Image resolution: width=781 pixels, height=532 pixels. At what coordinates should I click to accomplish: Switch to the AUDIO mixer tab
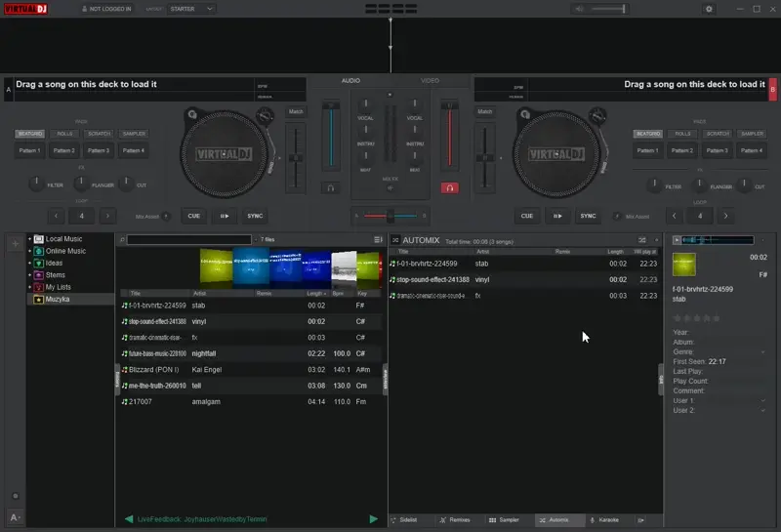[350, 81]
